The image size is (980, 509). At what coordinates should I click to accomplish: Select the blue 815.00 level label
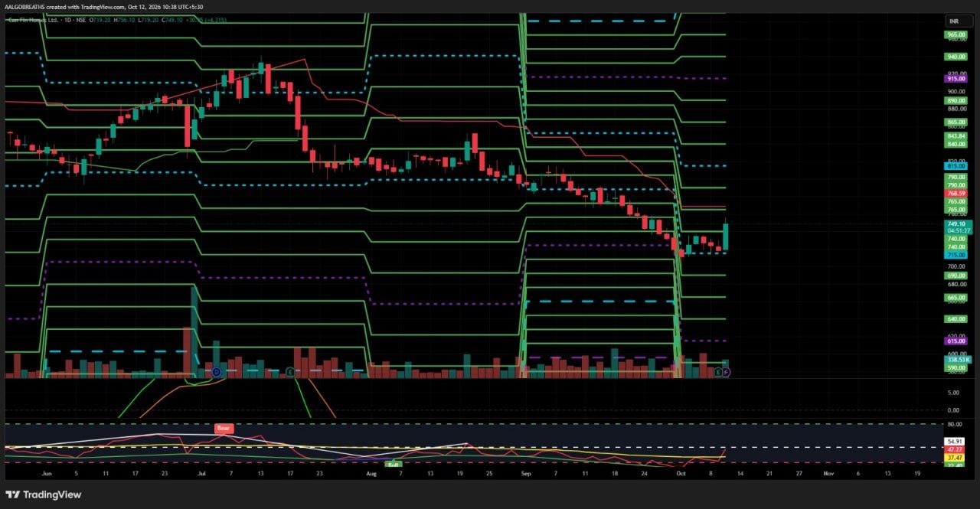(x=956, y=165)
